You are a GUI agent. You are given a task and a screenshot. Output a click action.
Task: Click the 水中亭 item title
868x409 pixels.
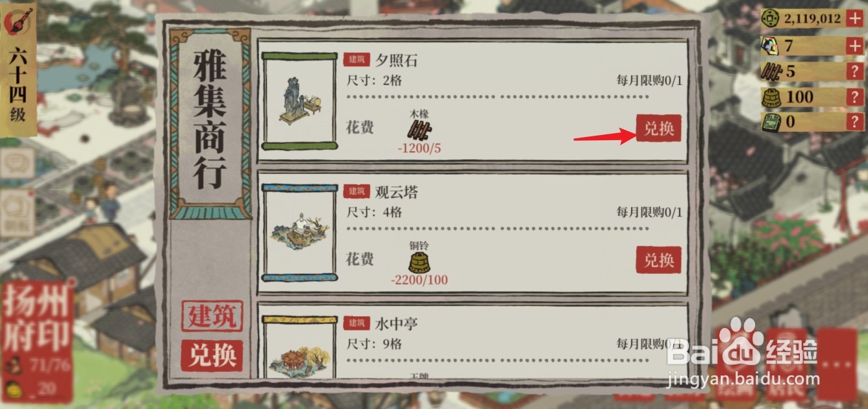[x=396, y=323]
